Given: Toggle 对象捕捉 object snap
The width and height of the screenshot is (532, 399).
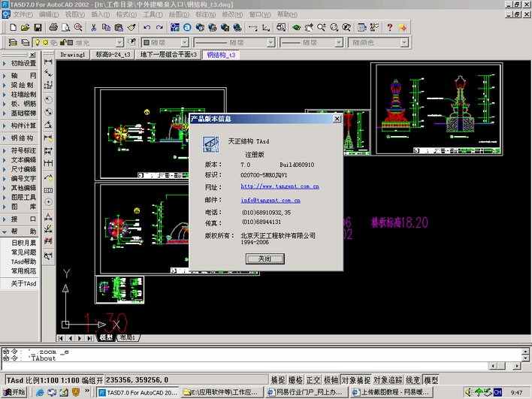Looking at the screenshot, I should [x=355, y=380].
